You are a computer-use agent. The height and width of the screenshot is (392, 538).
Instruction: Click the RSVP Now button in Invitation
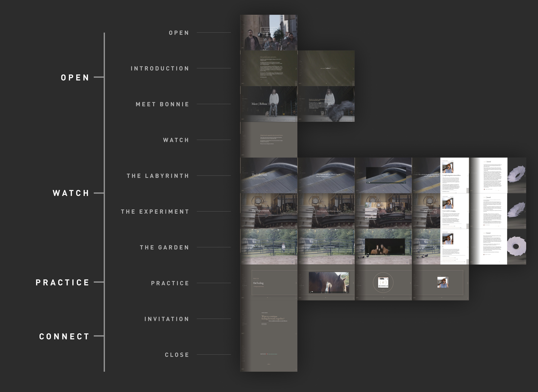tap(264, 324)
